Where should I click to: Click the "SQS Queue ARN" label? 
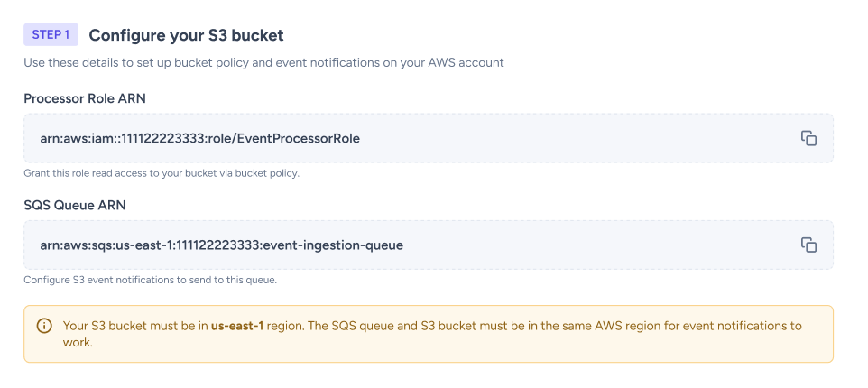tap(74, 205)
